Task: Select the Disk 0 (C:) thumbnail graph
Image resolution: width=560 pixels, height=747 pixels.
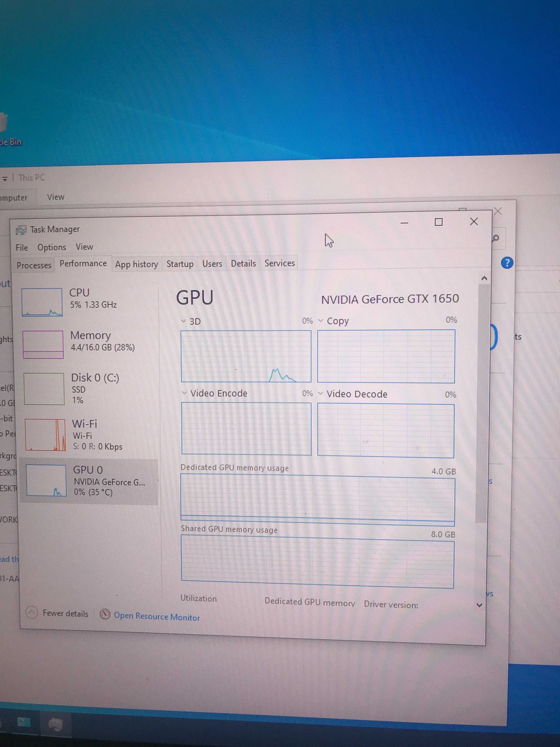Action: point(44,389)
